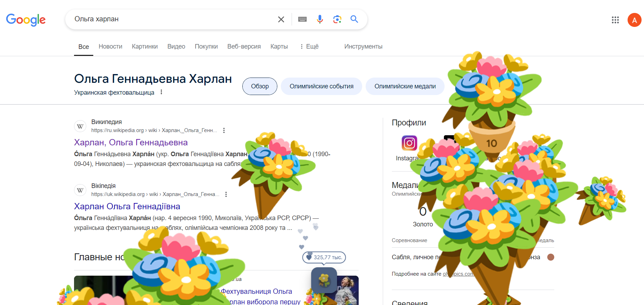Viewport: 644px width, 305px height.
Task: Click the Google logo
Action: (26, 20)
